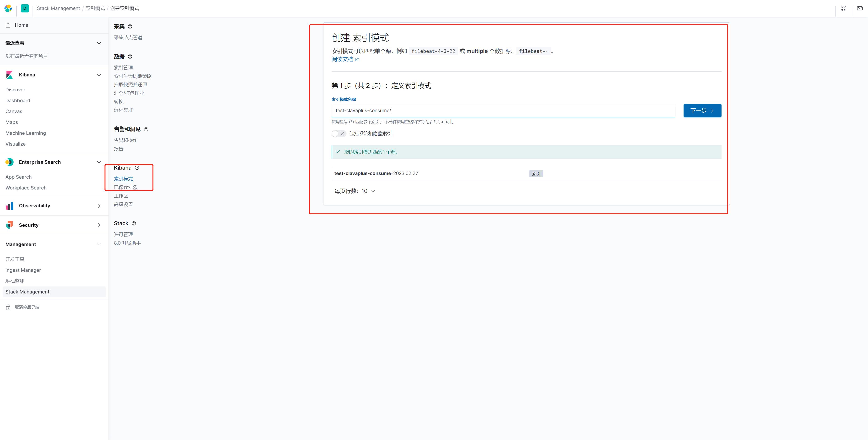Screen dimensions: 868x440
Task: Click external link icon beside 阅读文档
Action: (357, 59)
